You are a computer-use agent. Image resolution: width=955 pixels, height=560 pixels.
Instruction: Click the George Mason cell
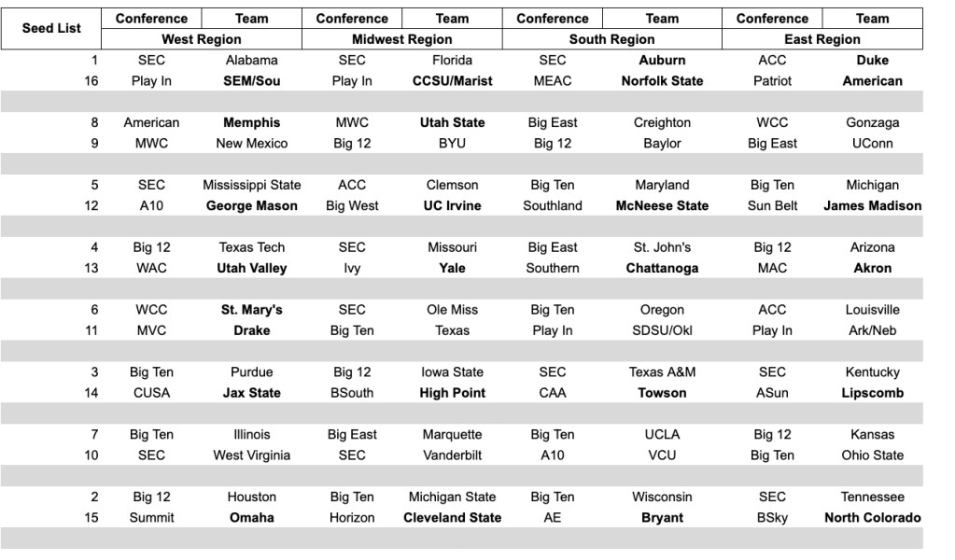(x=252, y=206)
